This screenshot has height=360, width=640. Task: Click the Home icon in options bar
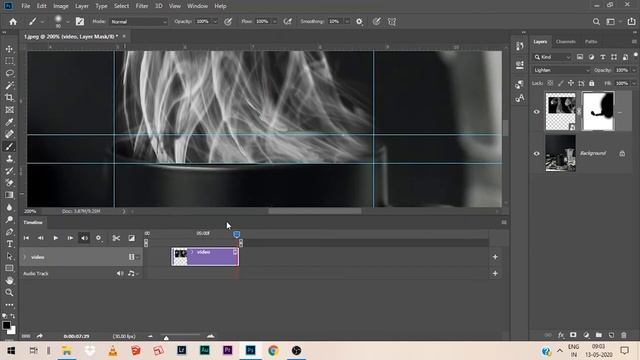[x=13, y=22]
